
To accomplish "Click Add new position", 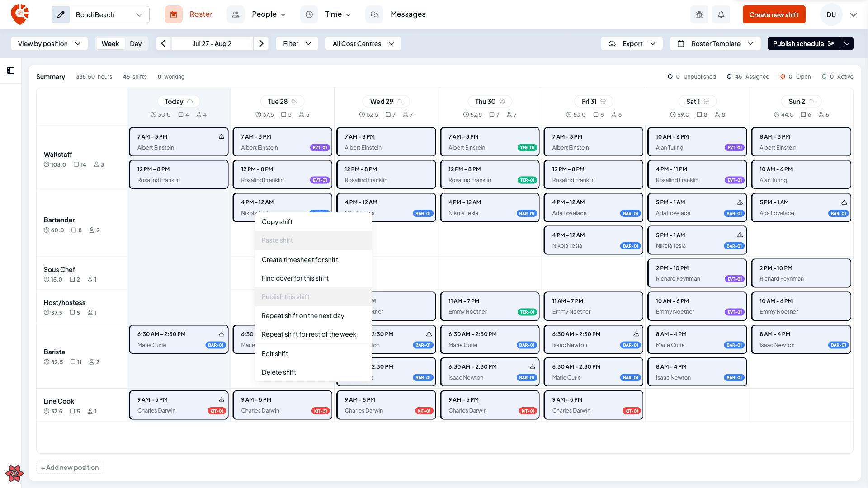I will click(70, 467).
